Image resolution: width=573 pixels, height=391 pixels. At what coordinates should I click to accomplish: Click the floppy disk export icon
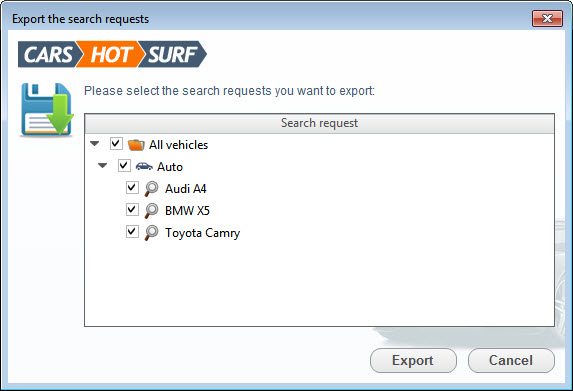tap(47, 110)
